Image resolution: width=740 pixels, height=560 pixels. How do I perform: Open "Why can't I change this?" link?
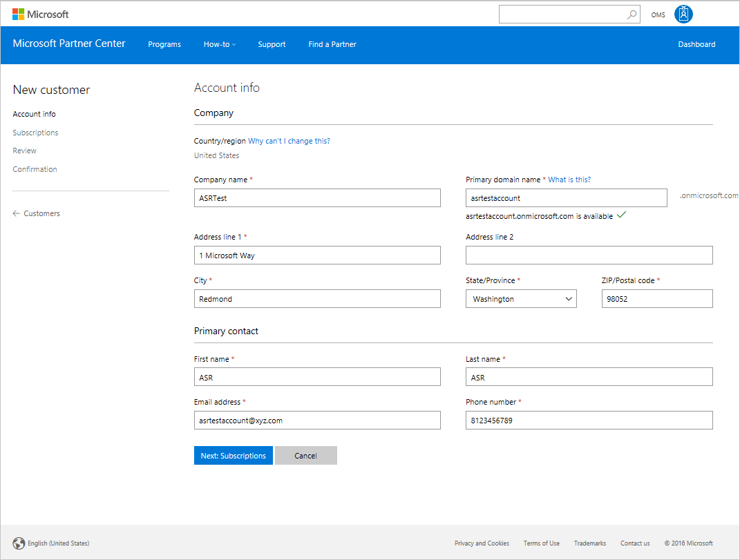coord(289,141)
